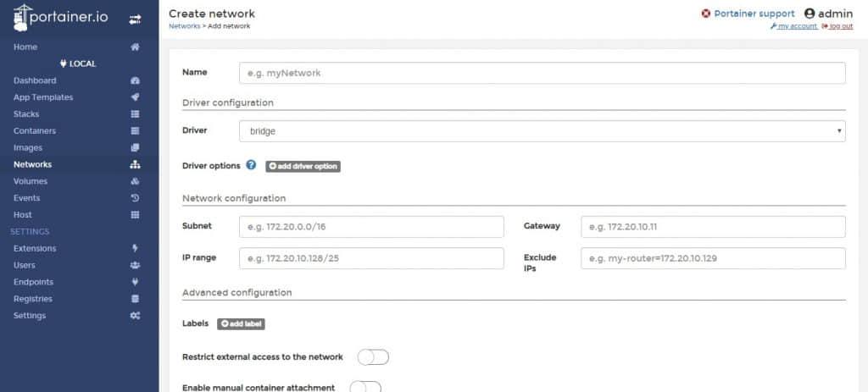Open the Driver dropdown set to bridge

[542, 131]
